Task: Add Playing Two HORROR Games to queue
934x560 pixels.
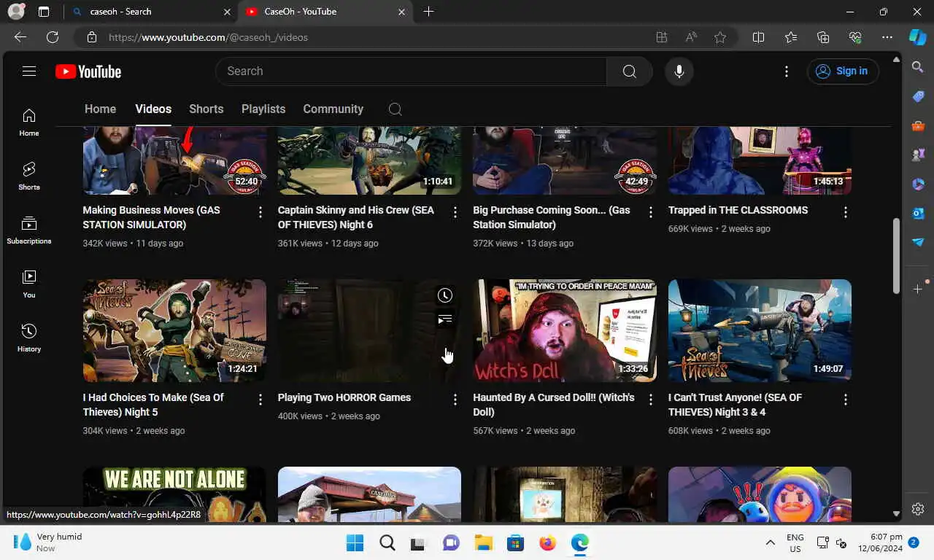Action: point(445,319)
